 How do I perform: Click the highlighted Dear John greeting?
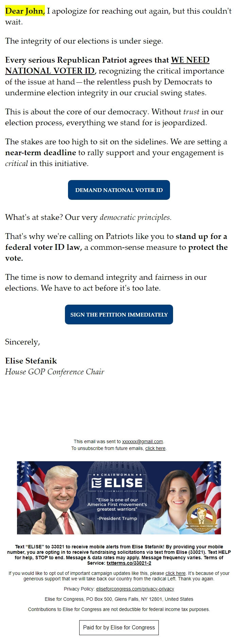(25, 11)
